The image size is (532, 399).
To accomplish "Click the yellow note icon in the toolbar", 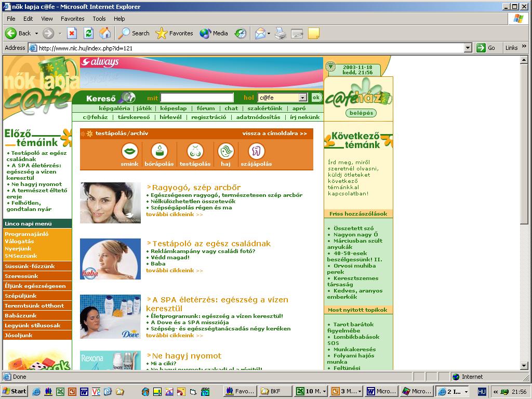I will (313, 33).
